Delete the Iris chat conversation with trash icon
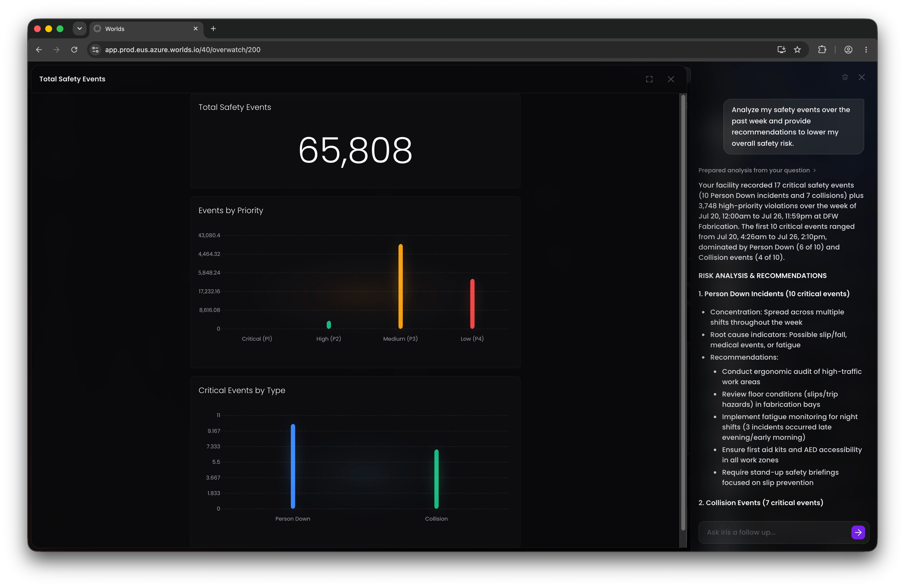The image size is (905, 588). click(845, 77)
